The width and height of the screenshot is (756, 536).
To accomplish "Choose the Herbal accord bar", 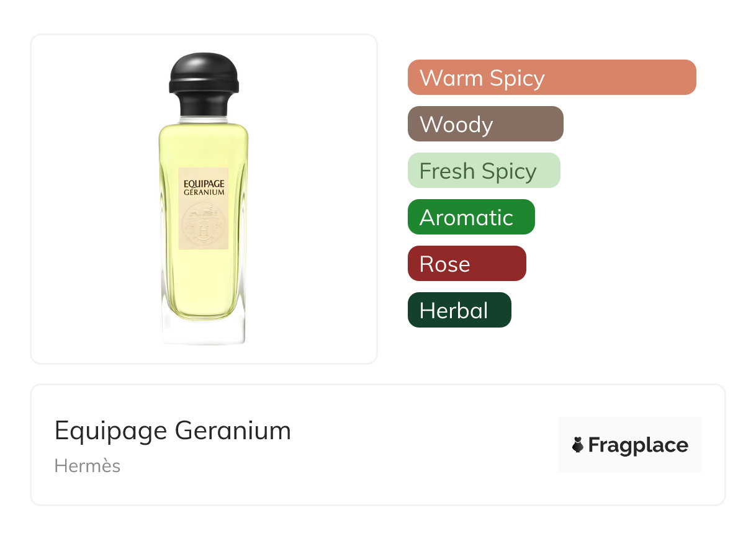I will 459,310.
